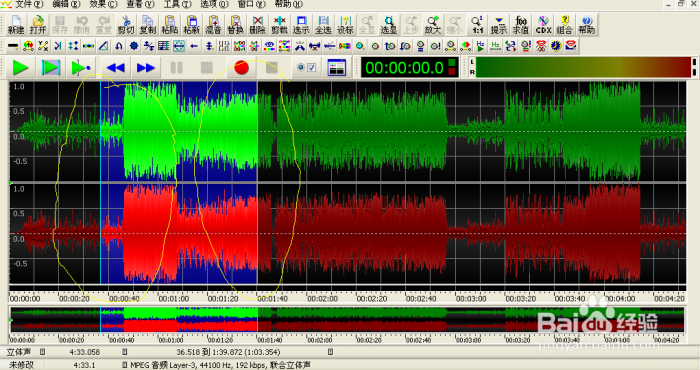Screen dimensions: 700x370
Task: Click the play-to-marker button with blue dot
Action: [x=81, y=67]
